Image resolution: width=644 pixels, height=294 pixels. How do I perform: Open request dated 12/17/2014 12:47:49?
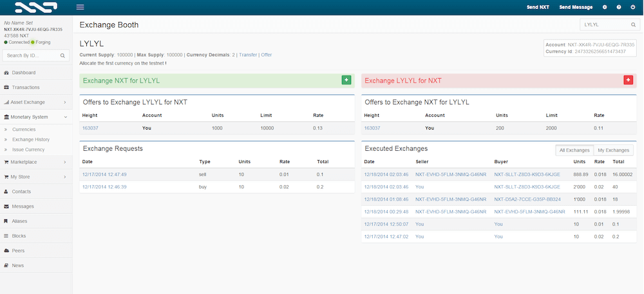[104, 175]
